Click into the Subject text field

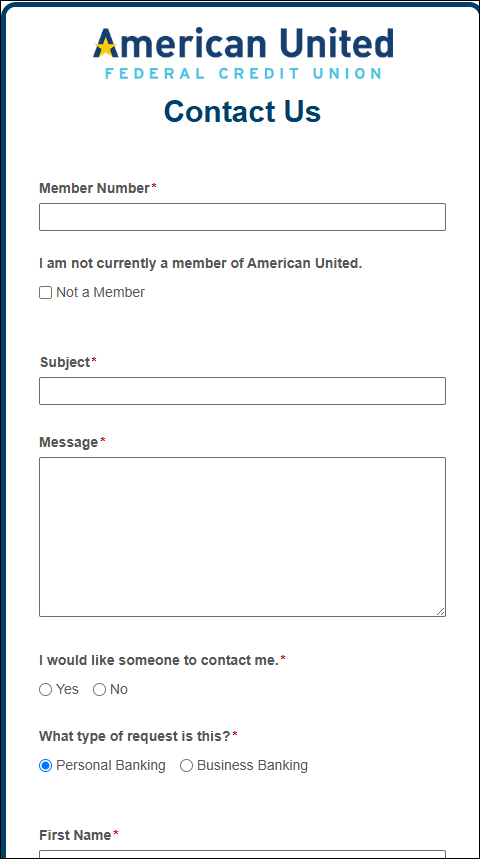pos(242,391)
